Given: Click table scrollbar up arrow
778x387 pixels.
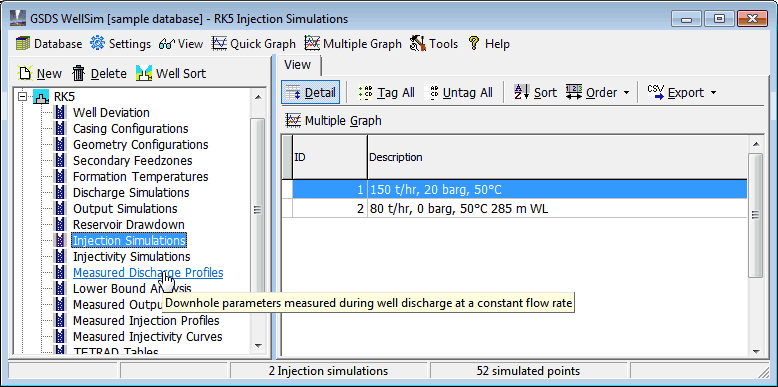Looking at the screenshot, I should pos(756,144).
